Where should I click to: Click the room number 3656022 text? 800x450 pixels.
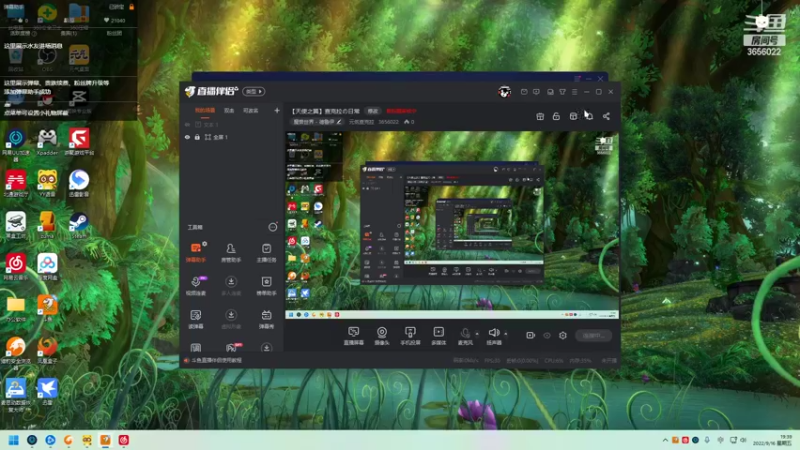[388, 122]
